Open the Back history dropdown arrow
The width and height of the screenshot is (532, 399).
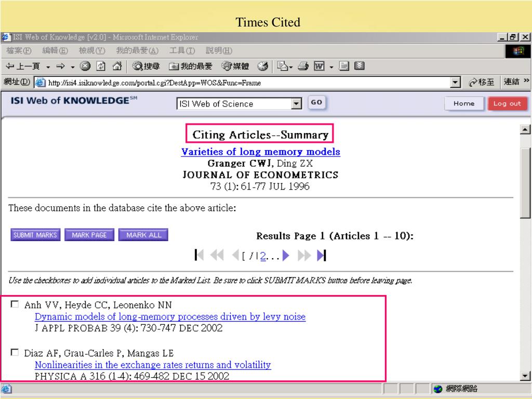(48, 67)
